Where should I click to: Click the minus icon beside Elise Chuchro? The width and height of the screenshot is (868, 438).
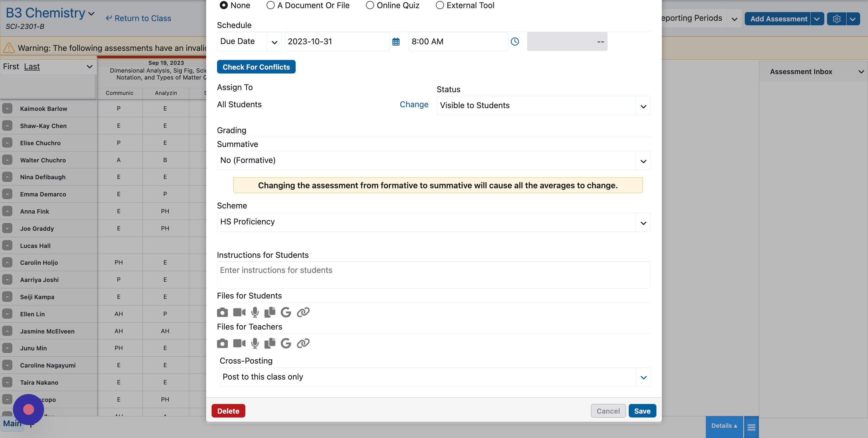tap(7, 143)
